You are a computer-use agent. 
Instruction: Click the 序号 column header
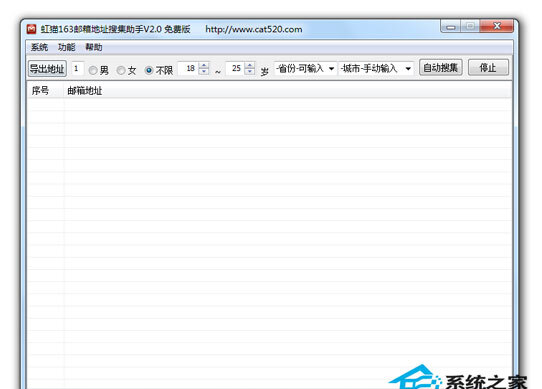point(40,91)
